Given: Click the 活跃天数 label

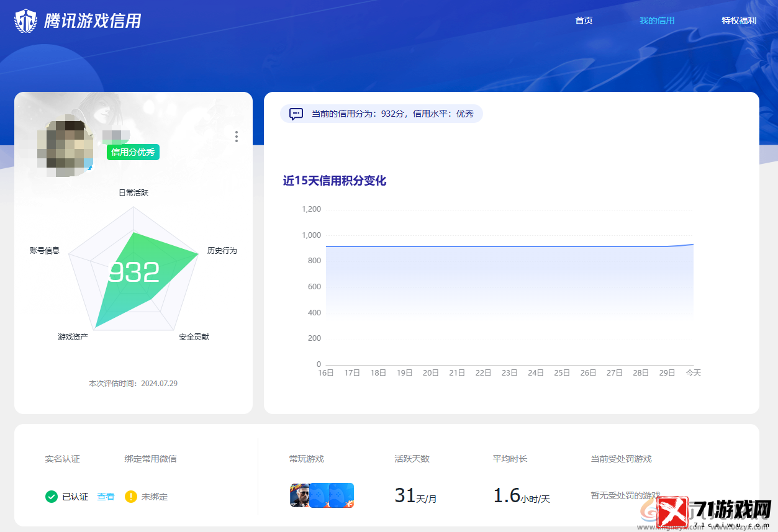Looking at the screenshot, I should click(412, 459).
